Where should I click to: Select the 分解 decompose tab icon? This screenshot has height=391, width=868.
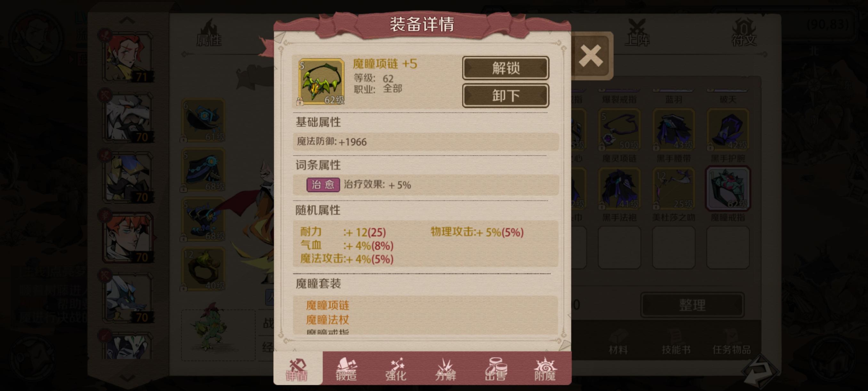(446, 369)
